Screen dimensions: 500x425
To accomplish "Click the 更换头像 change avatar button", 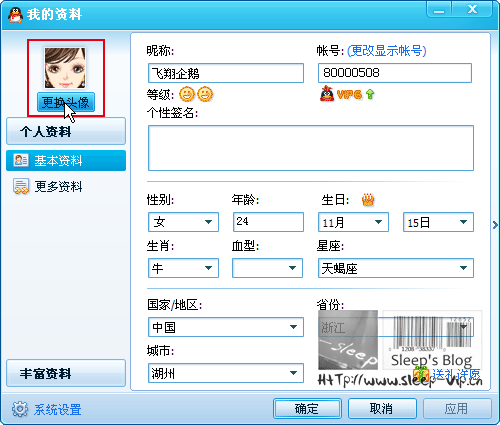I will pyautogui.click(x=66, y=102).
